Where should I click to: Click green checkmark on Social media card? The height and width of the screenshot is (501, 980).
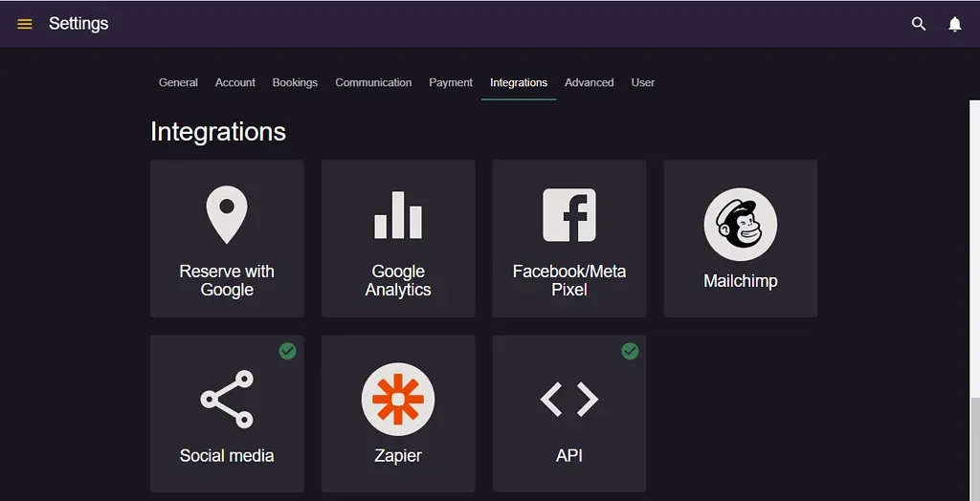pyautogui.click(x=287, y=351)
